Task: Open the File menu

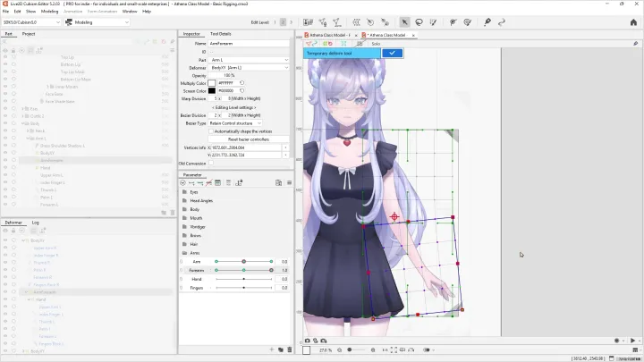Action: tap(5, 11)
